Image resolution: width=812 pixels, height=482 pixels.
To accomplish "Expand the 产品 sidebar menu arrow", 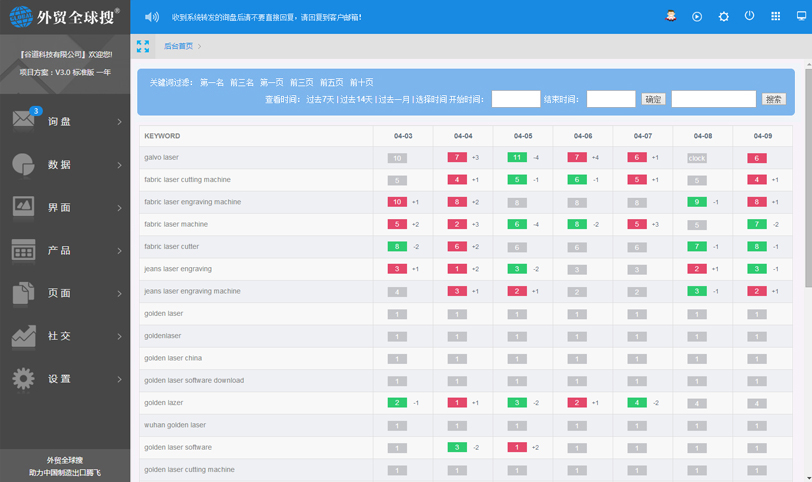I will [119, 251].
